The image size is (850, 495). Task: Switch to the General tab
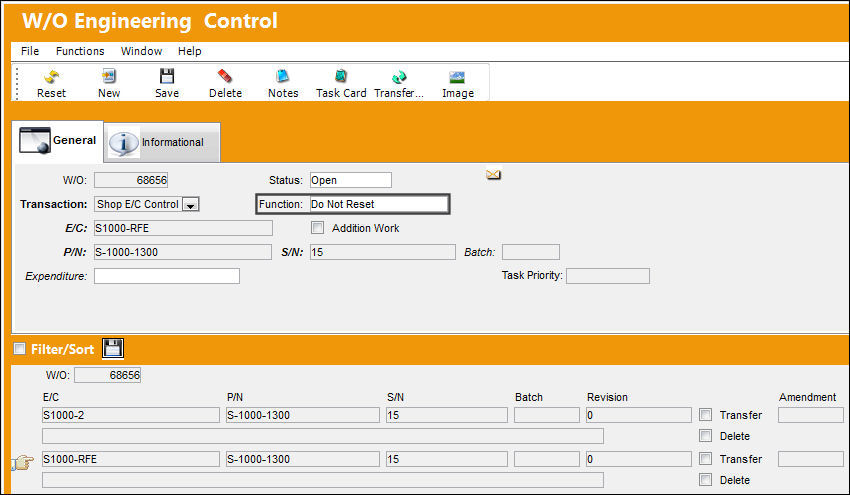57,140
